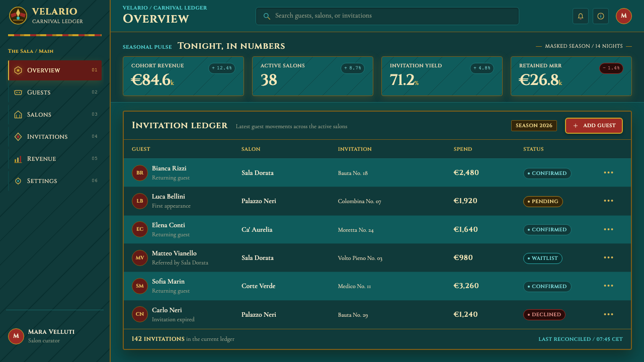Sort by the Guest column header
The height and width of the screenshot is (362, 644).
141,149
